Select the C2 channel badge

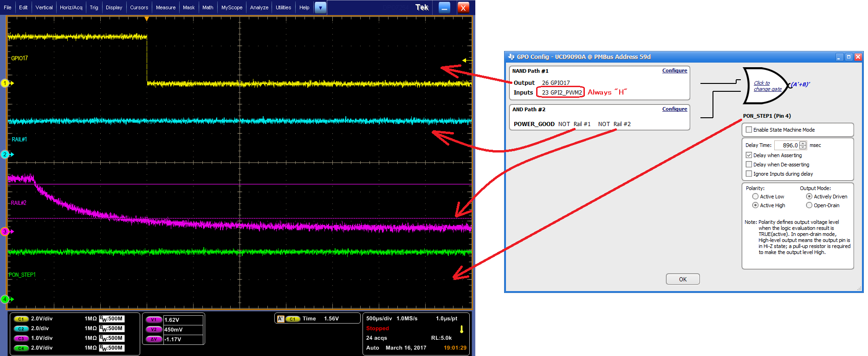coord(21,329)
